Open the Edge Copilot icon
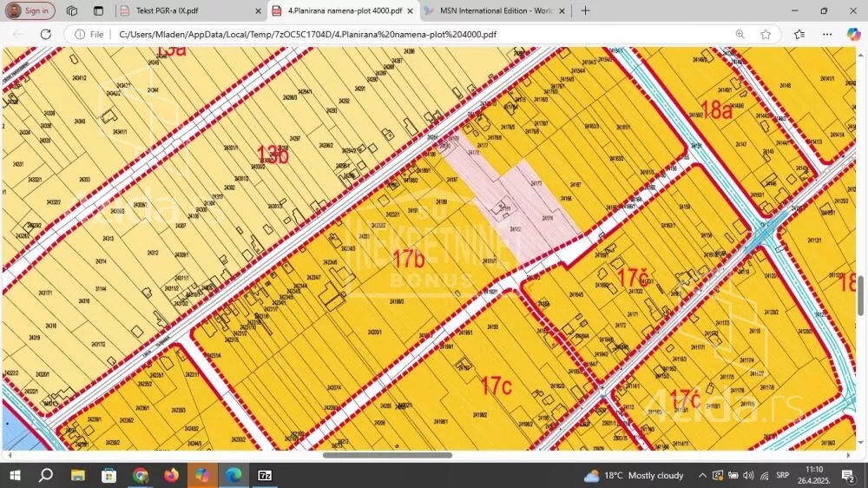This screenshot has height=488, width=868. click(x=853, y=34)
